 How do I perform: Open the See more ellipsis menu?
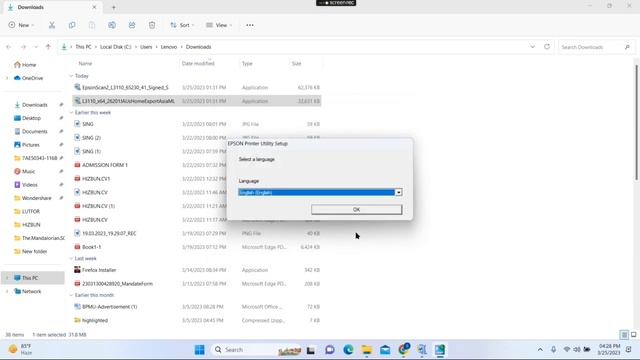click(x=250, y=25)
